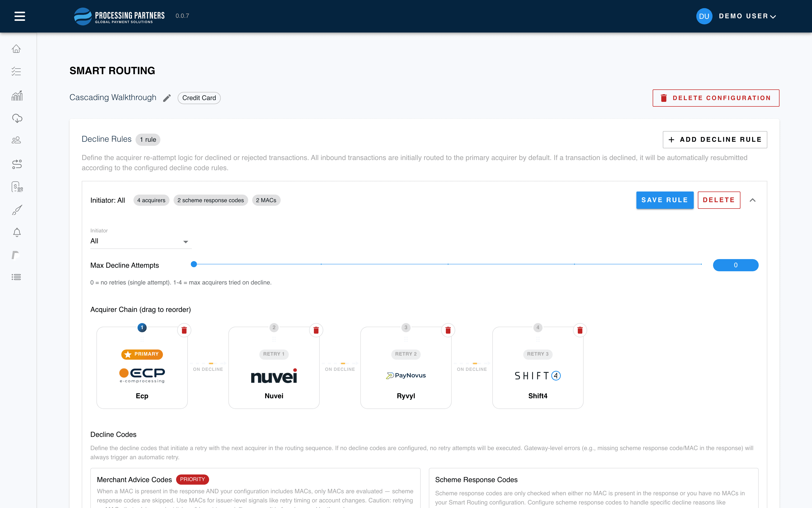Viewport: 812px width, 508px height.
Task: Open the payment QR invoice sidebar icon
Action: pyautogui.click(x=17, y=187)
